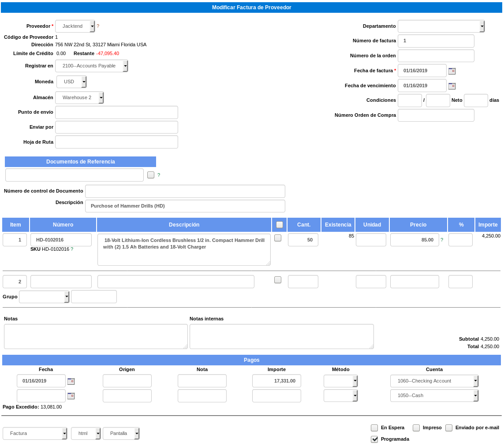Click the Nota field in first payment row
Screen dimensions: 504x446
point(202,381)
